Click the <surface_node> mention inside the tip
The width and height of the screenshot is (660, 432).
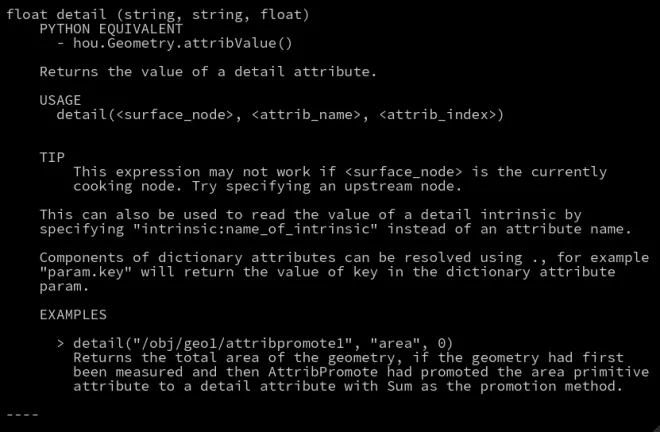tap(403, 172)
